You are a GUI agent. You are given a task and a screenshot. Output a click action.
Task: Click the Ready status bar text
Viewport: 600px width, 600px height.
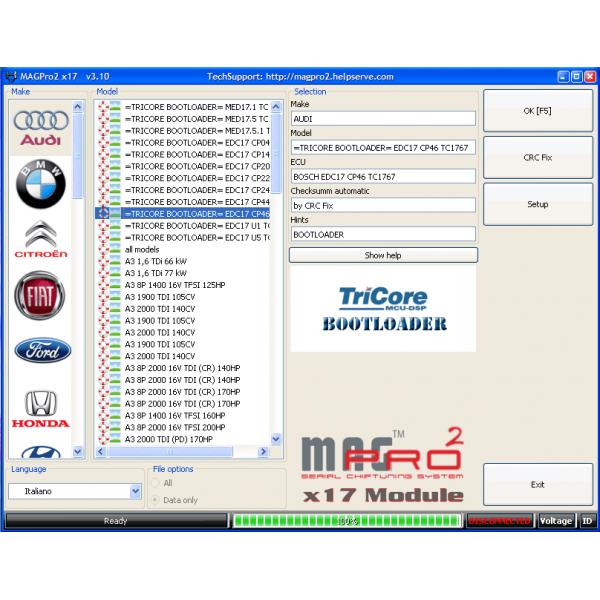coord(115,521)
